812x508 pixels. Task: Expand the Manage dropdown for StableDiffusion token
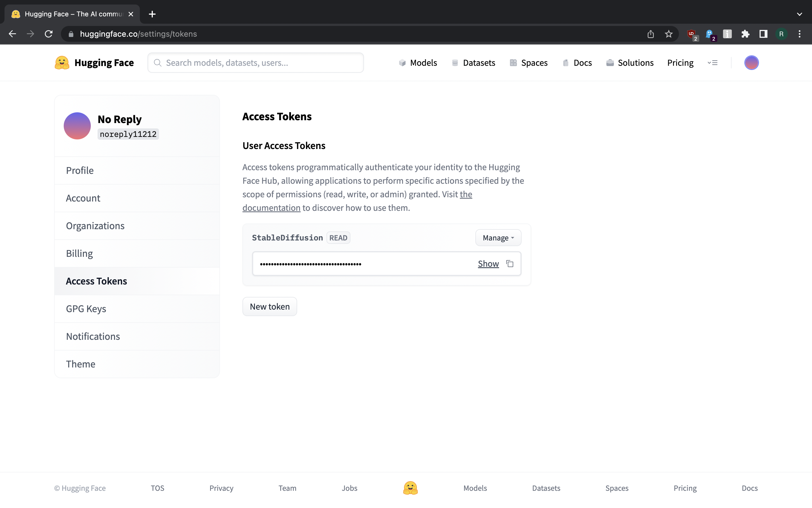pyautogui.click(x=498, y=238)
